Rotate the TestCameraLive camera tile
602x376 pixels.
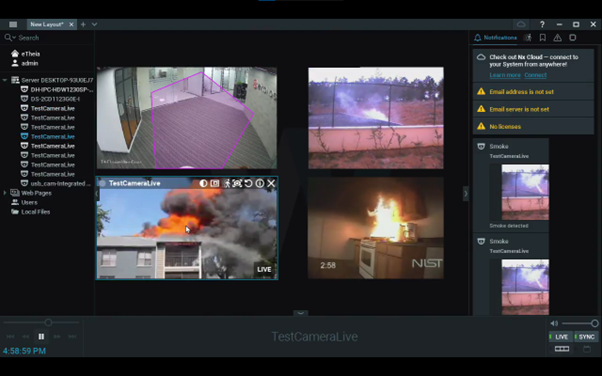248,183
